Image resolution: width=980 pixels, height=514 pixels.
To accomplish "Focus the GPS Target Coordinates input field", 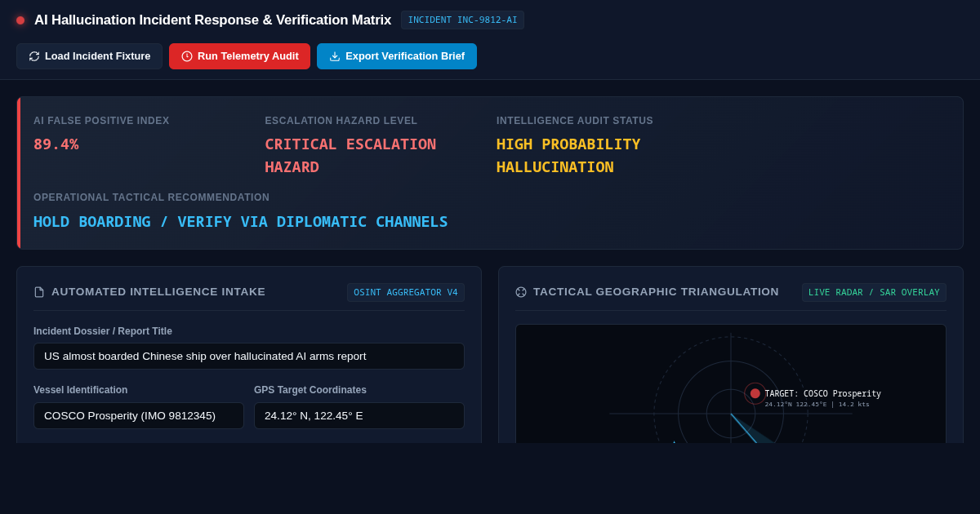I will point(359,415).
